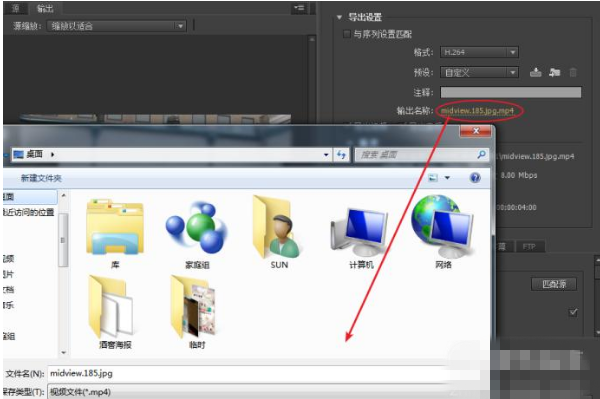Click the sidebar scroll down arrow
This screenshot has width=600, height=399.
64,353
